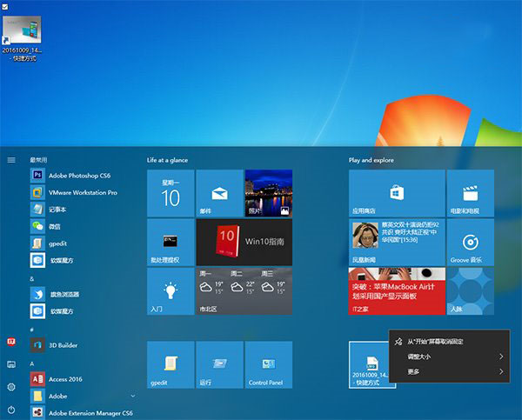Select unpin from Start (从开始屏幕取消固定)
Image resolution: width=522 pixels, height=420 pixels.
(x=449, y=342)
